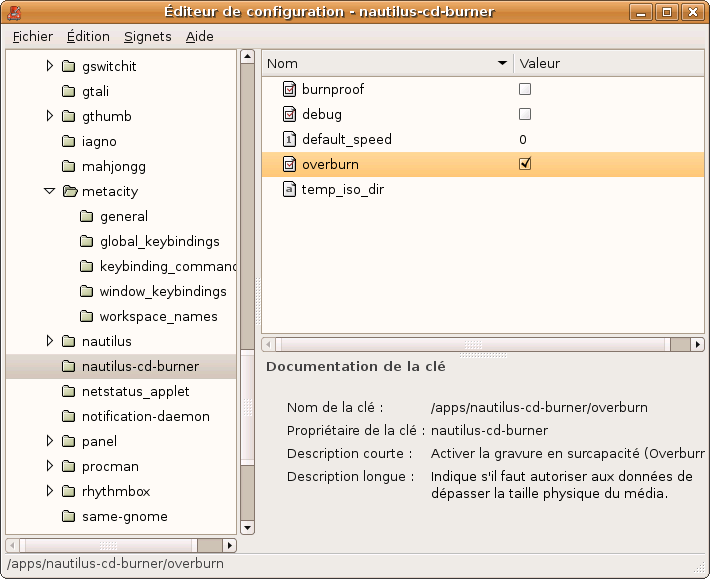Click the netstatus_applet folder icon
This screenshot has height=579, width=710.
[68, 391]
